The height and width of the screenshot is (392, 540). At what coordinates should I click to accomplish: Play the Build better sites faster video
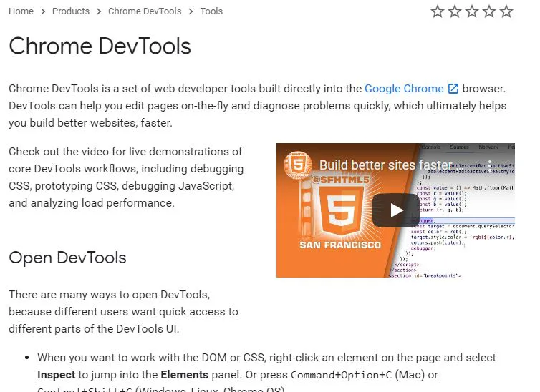coord(395,210)
